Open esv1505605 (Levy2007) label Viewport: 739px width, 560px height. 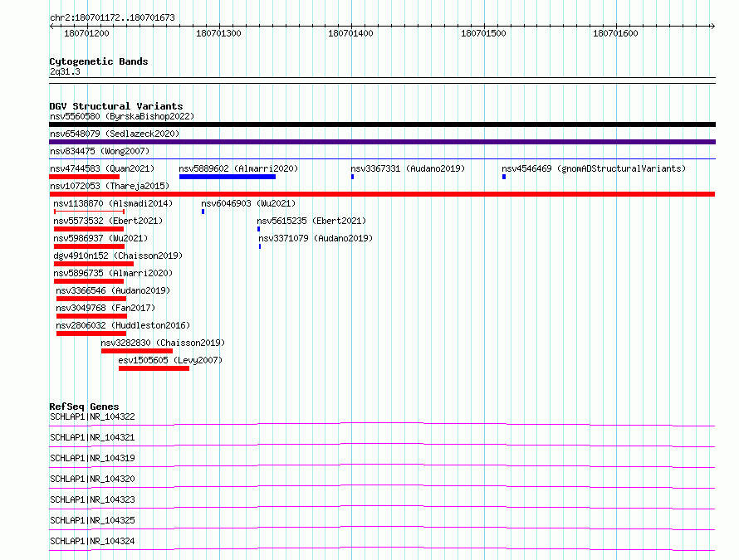click(170, 360)
